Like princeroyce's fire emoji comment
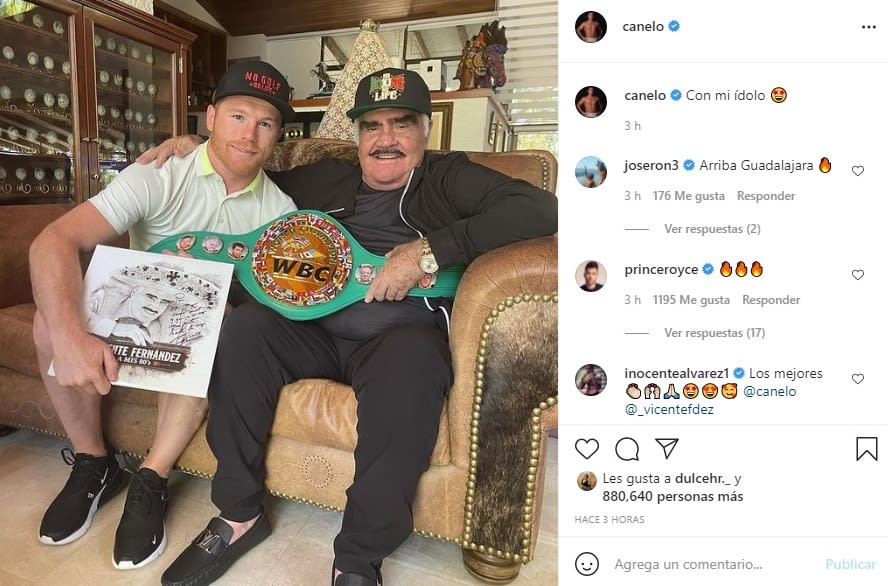This screenshot has width=888, height=586. point(858,275)
